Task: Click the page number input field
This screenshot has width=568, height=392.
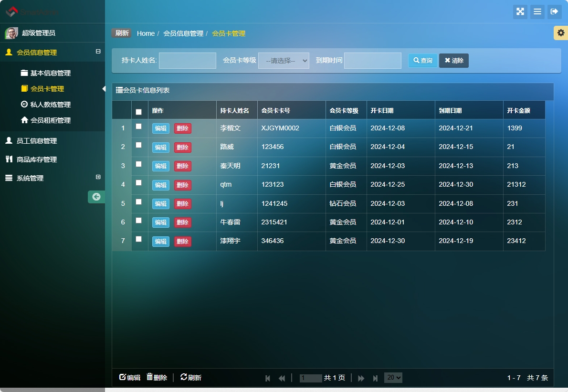Action: point(311,378)
